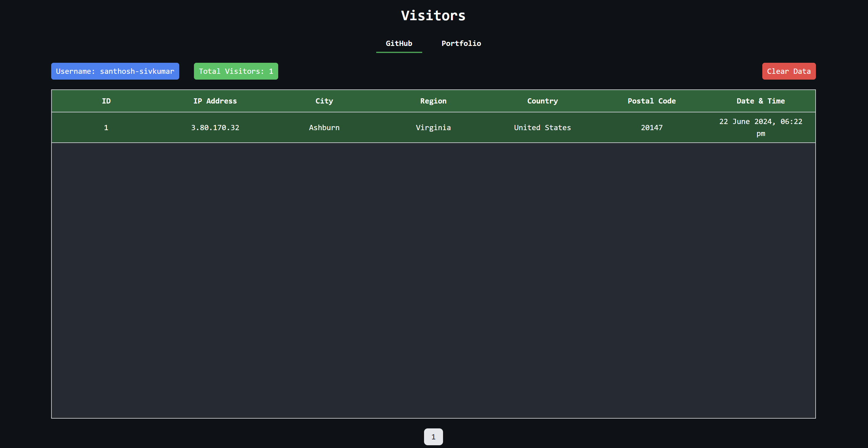The height and width of the screenshot is (448, 868).
Task: Open the Portfolio tab
Action: click(x=461, y=43)
